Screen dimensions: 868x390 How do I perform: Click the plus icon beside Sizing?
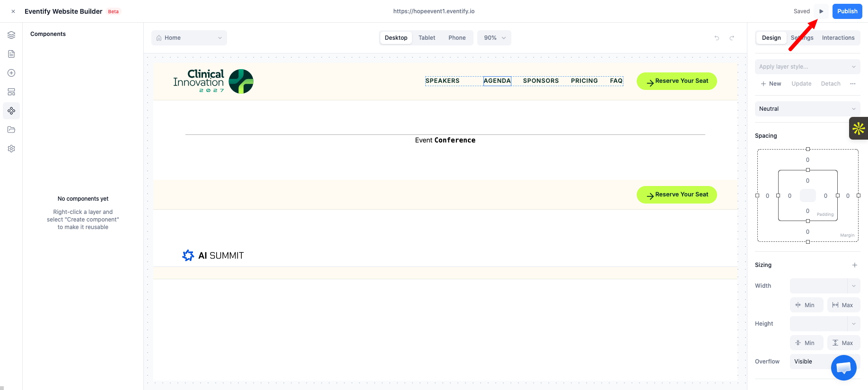[855, 265]
